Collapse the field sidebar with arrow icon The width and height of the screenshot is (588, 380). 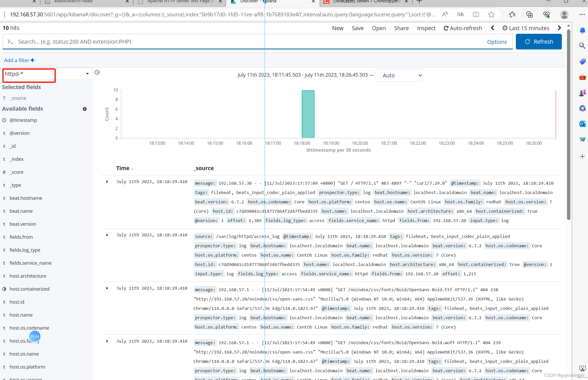tap(97, 72)
